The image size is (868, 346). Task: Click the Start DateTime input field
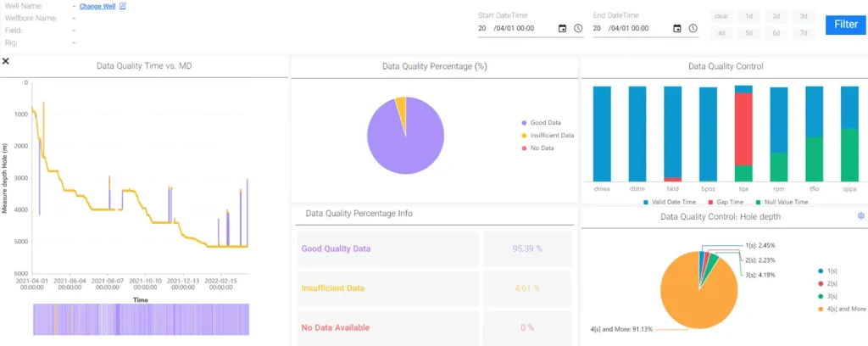pos(515,28)
